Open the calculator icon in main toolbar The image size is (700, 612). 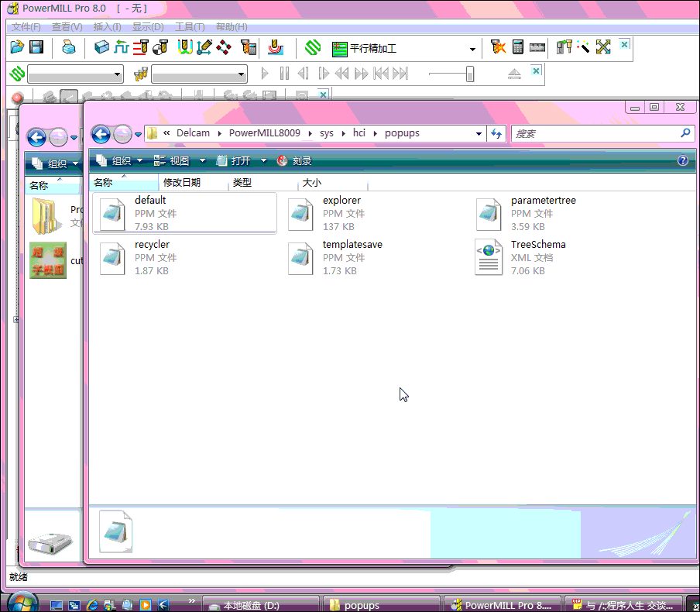(x=518, y=46)
